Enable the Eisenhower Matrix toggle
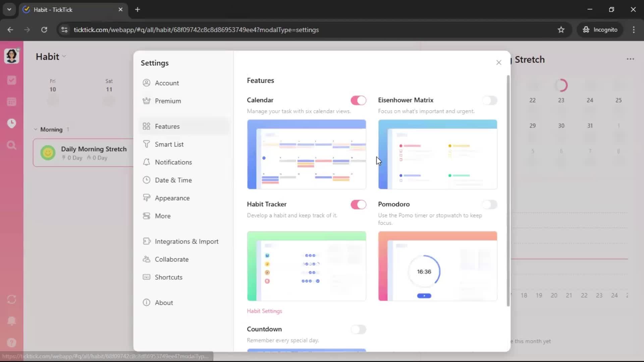 pos(489,100)
